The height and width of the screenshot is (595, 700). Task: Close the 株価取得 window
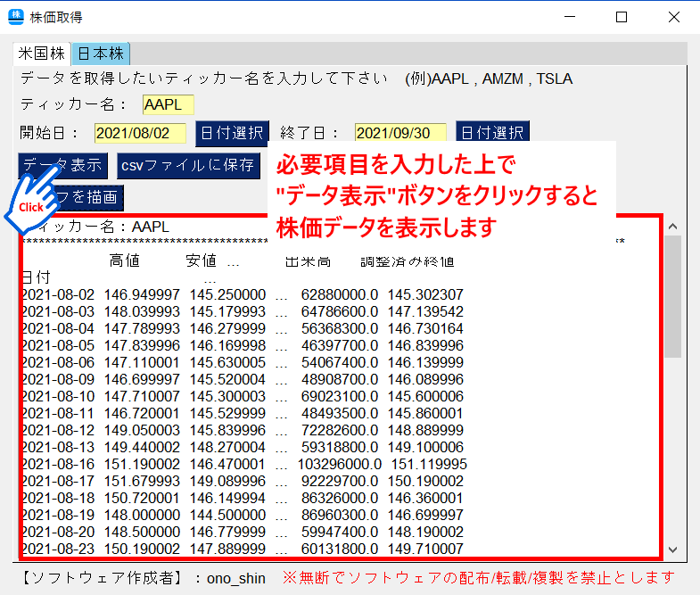(x=674, y=17)
